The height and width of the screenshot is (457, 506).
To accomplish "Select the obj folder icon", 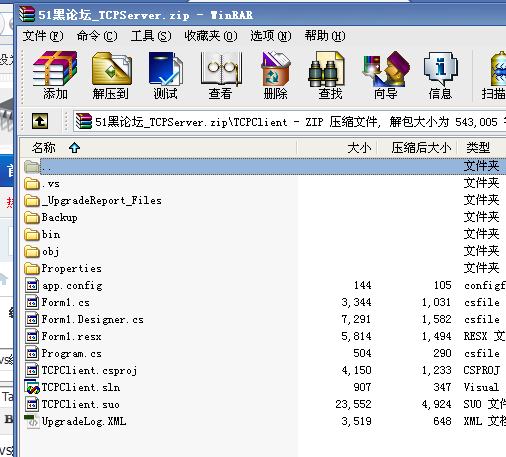I will (32, 251).
